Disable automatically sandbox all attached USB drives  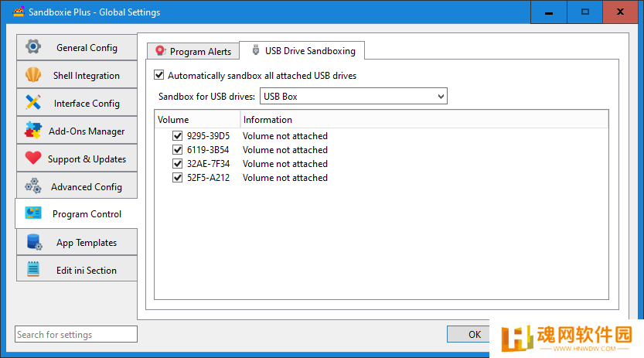coord(159,75)
